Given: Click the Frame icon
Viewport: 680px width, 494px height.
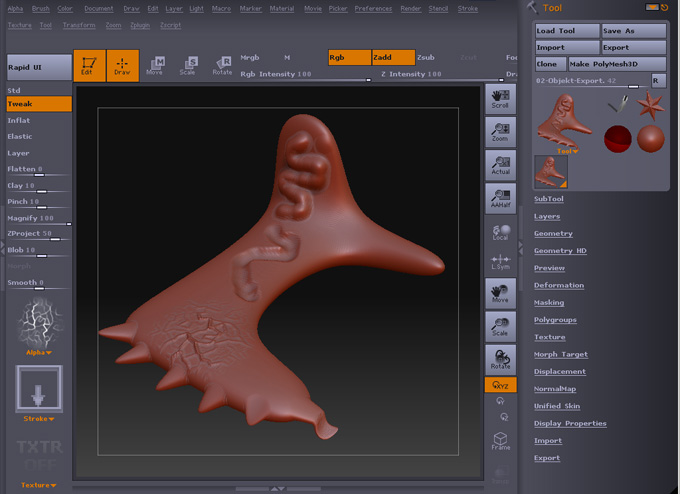Looking at the screenshot, I should coord(500,441).
